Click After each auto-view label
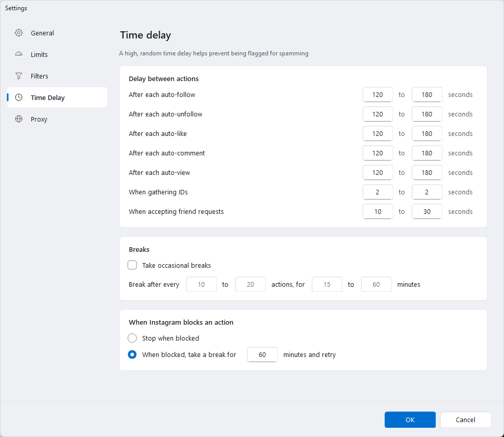504x437 pixels. 160,172
